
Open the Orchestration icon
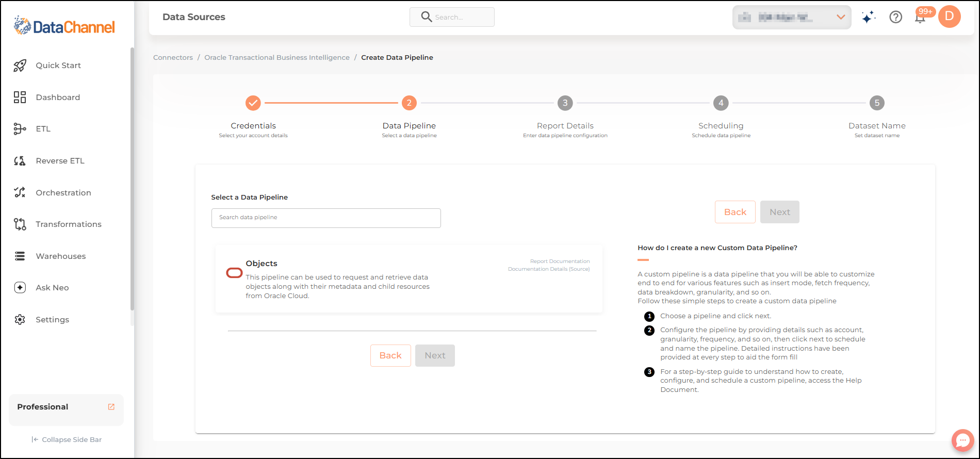[20, 192]
